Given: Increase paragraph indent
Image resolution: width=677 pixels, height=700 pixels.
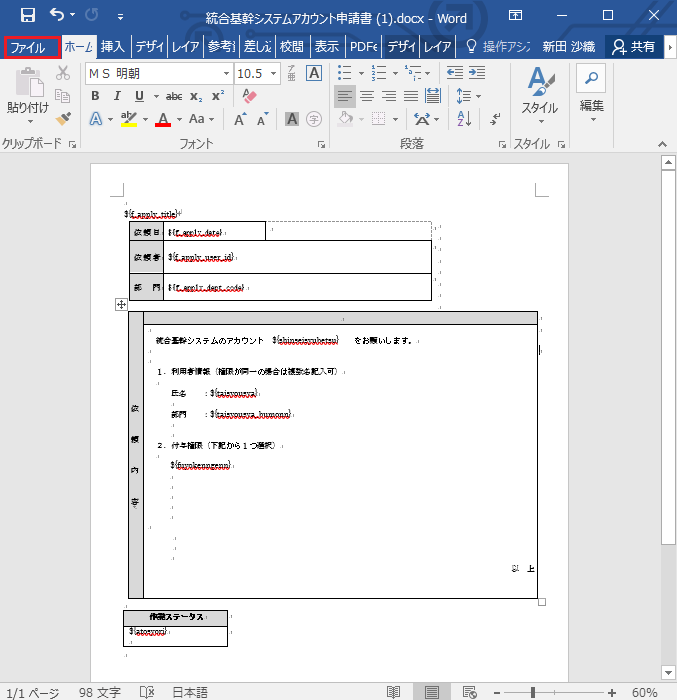Looking at the screenshot, I should click(477, 72).
